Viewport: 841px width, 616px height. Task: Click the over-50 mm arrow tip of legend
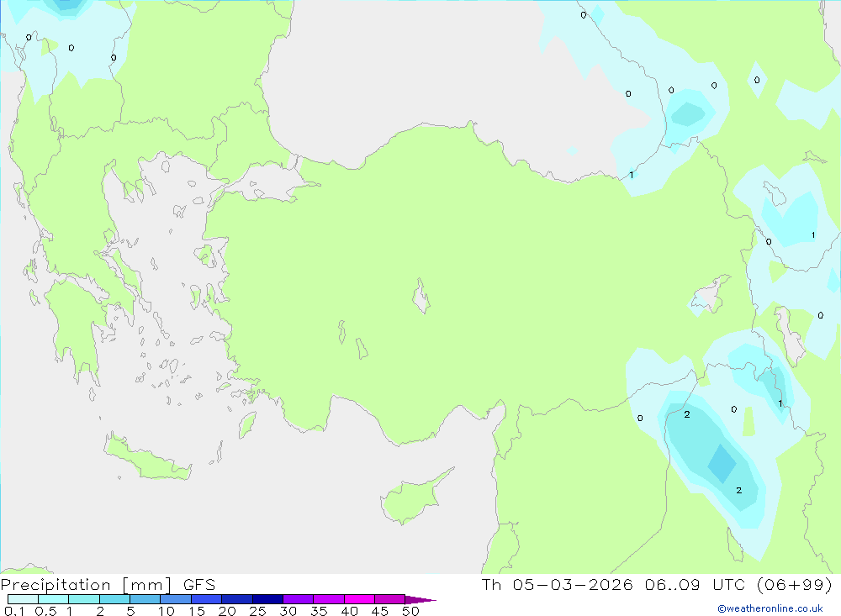(x=420, y=599)
